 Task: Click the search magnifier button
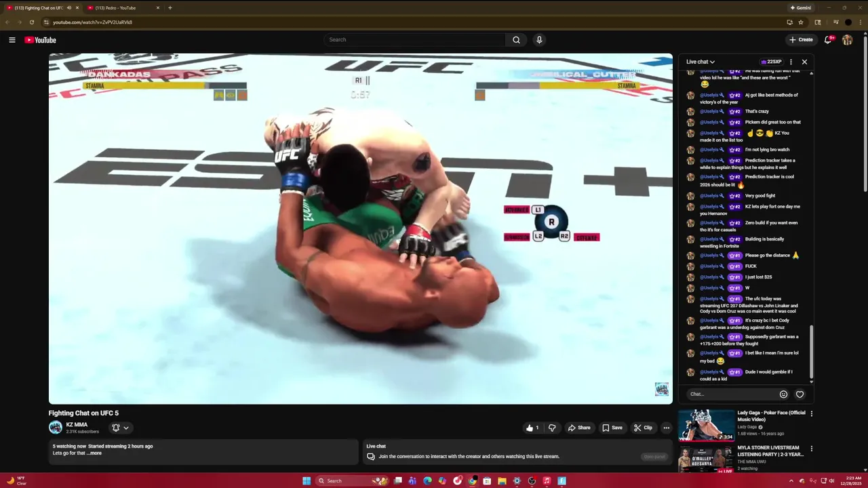click(x=516, y=40)
